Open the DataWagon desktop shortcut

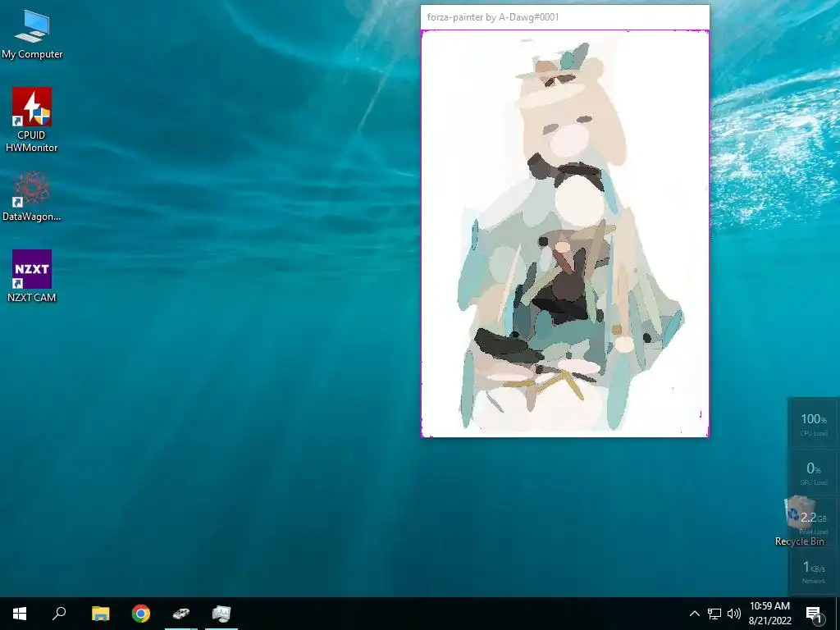pyautogui.click(x=32, y=196)
